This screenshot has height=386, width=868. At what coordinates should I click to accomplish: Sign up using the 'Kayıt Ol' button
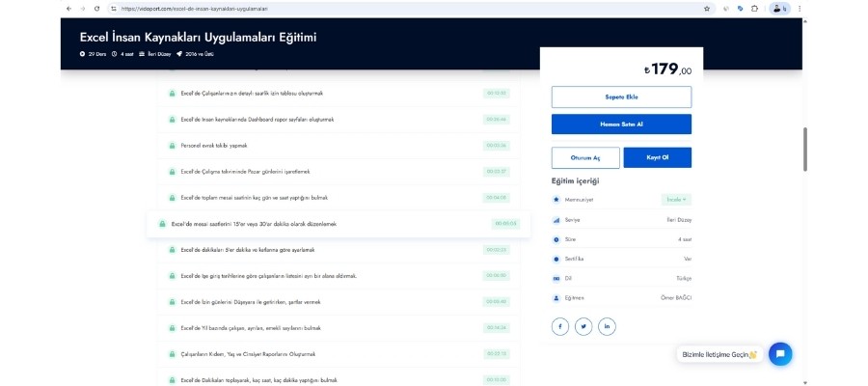click(x=657, y=157)
